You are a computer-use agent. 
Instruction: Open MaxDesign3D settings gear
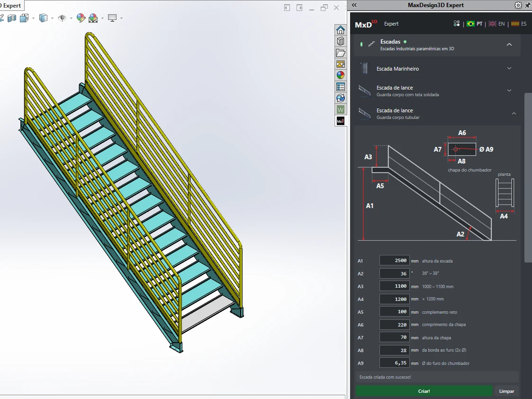coord(518,5)
